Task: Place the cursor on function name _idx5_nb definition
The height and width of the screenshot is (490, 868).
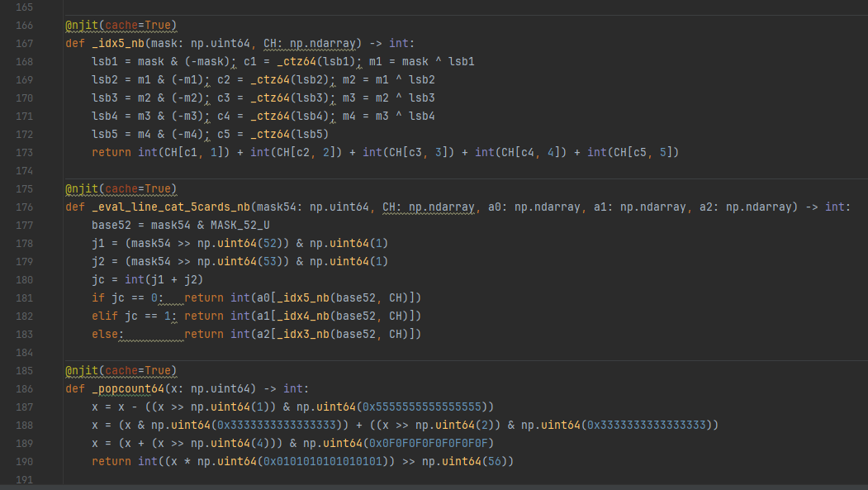Action: tap(118, 43)
